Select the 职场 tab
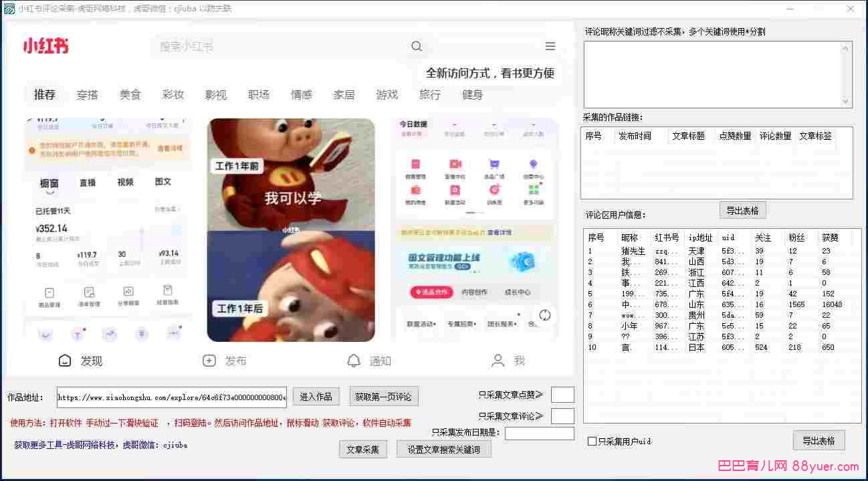Viewport: 868px width, 481px height. pos(259,94)
